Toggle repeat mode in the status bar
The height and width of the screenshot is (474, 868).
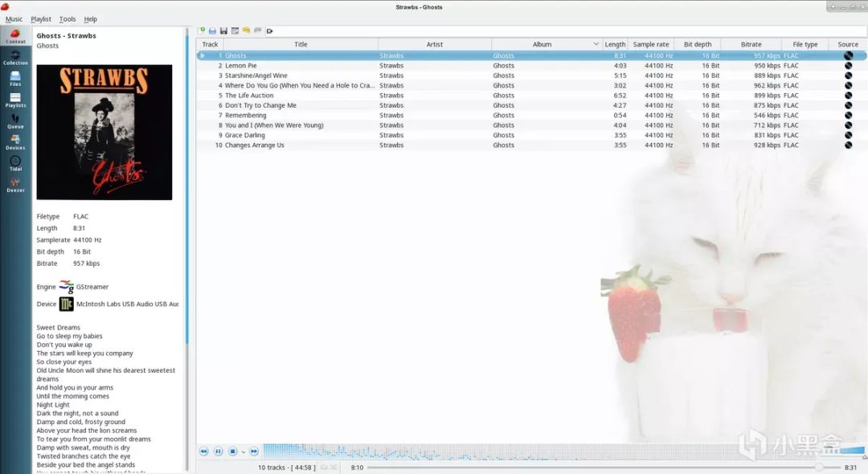pos(324,468)
